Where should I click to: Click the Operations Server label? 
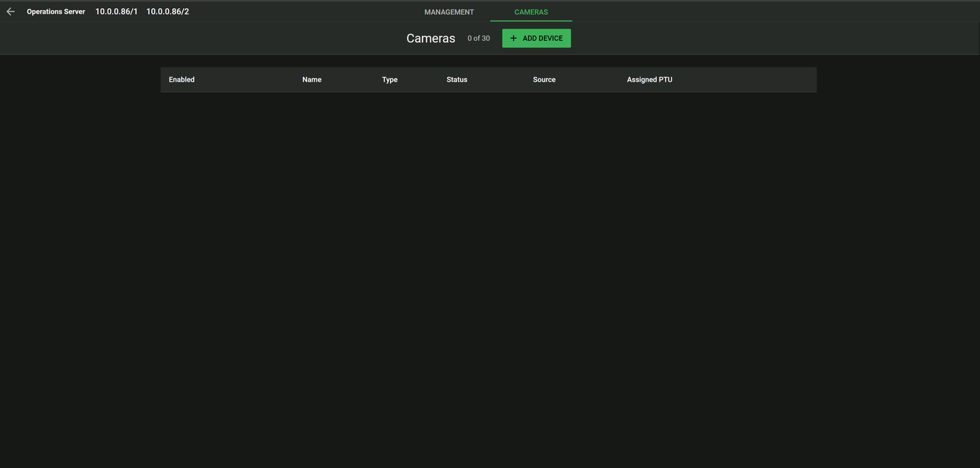[56, 12]
